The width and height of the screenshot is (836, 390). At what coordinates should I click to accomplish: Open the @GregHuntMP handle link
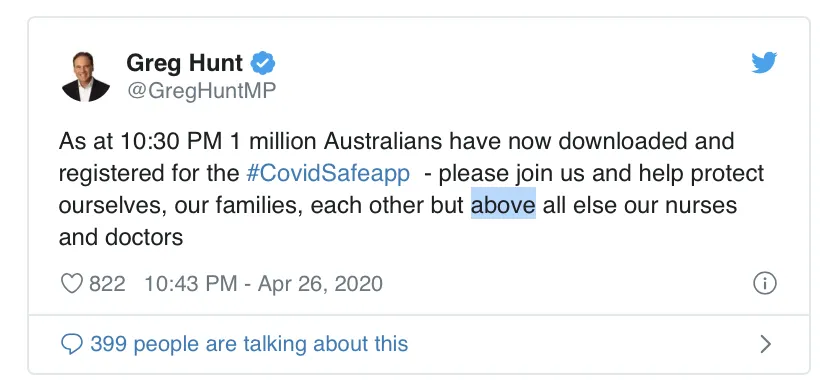pyautogui.click(x=201, y=91)
